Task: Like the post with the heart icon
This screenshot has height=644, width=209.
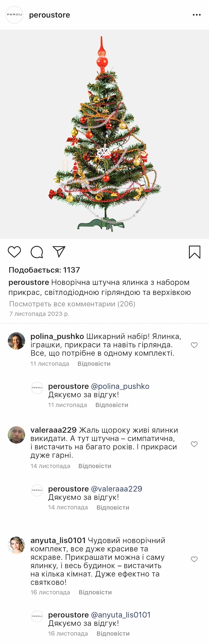Action: pos(14,252)
